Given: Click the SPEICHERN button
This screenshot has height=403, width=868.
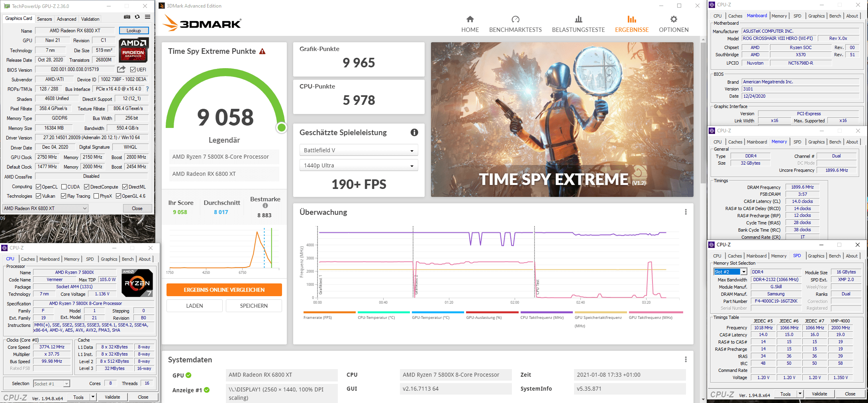Looking at the screenshot, I should coord(254,306).
